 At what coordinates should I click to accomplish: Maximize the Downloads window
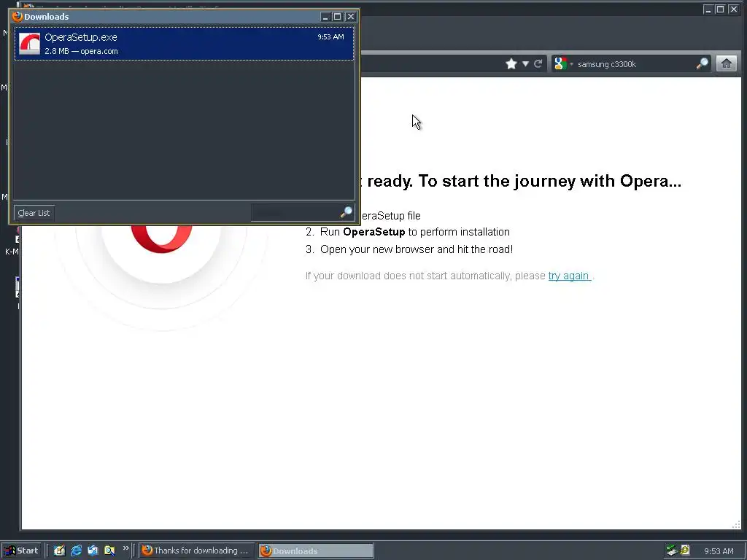pyautogui.click(x=337, y=17)
